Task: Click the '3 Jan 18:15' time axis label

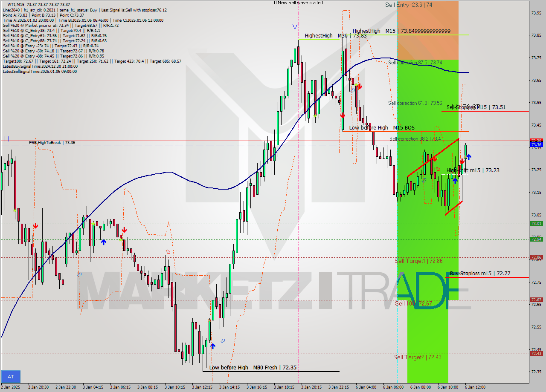Action: point(284,387)
